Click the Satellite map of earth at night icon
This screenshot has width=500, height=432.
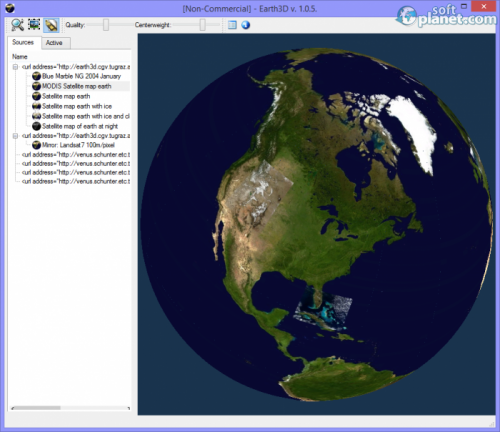click(36, 126)
